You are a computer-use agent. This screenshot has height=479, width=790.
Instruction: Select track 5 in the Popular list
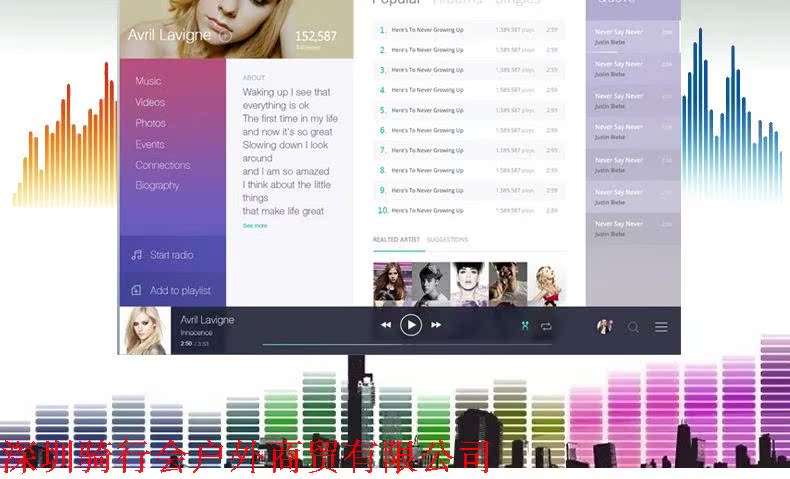469,110
